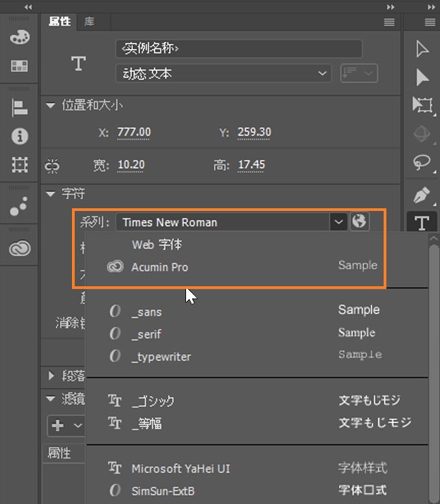Switch to the 库 tab
Screen dimensions: 440x504
point(89,22)
